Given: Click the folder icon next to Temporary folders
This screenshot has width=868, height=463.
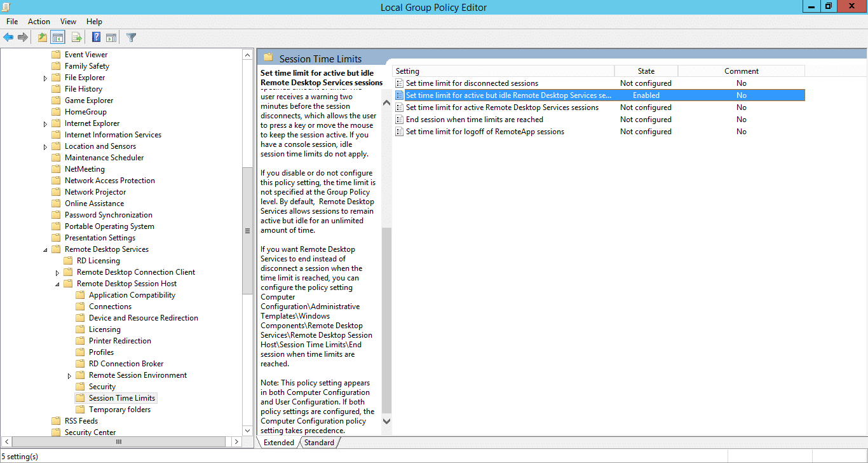Looking at the screenshot, I should (80, 410).
